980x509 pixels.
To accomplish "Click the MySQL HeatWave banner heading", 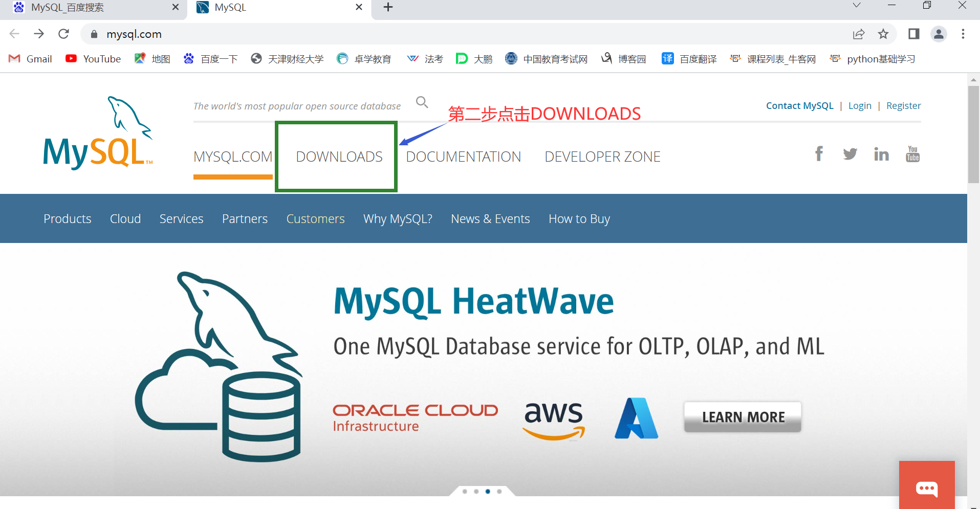I will click(x=474, y=301).
